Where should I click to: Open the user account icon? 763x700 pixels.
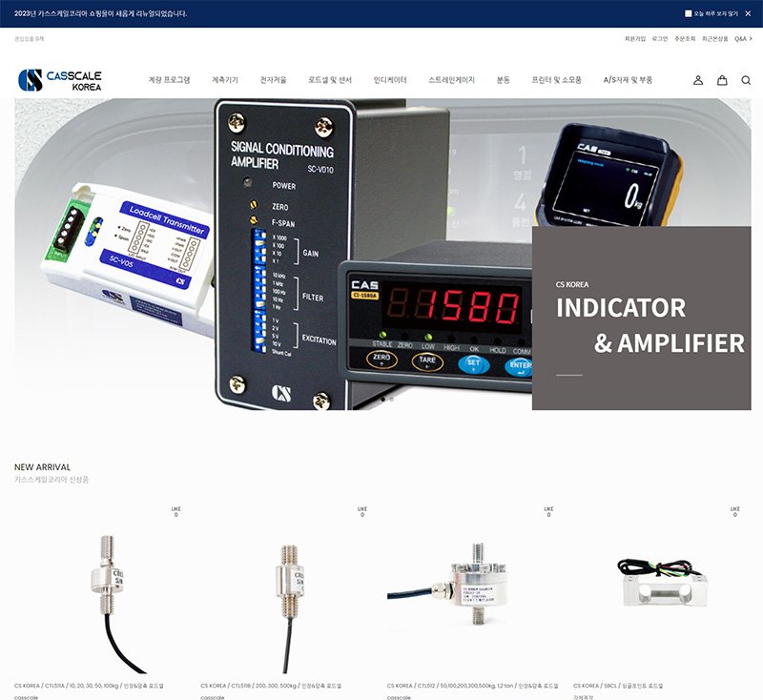[698, 80]
